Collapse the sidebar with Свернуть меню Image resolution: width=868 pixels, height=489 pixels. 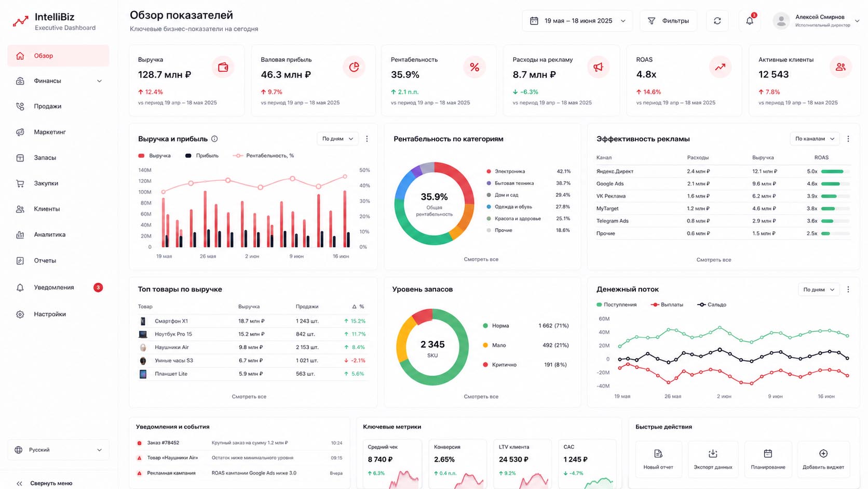[45, 483]
